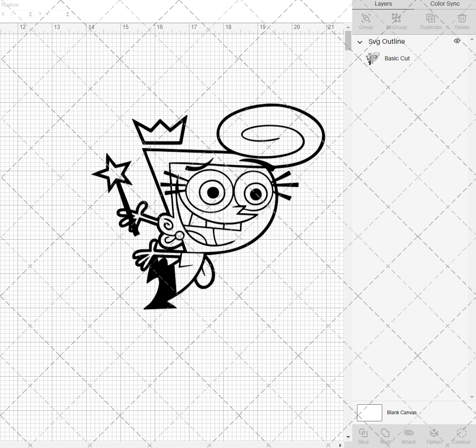The height and width of the screenshot is (448, 476).
Task: Click the Delete trash icon
Action: tap(462, 18)
